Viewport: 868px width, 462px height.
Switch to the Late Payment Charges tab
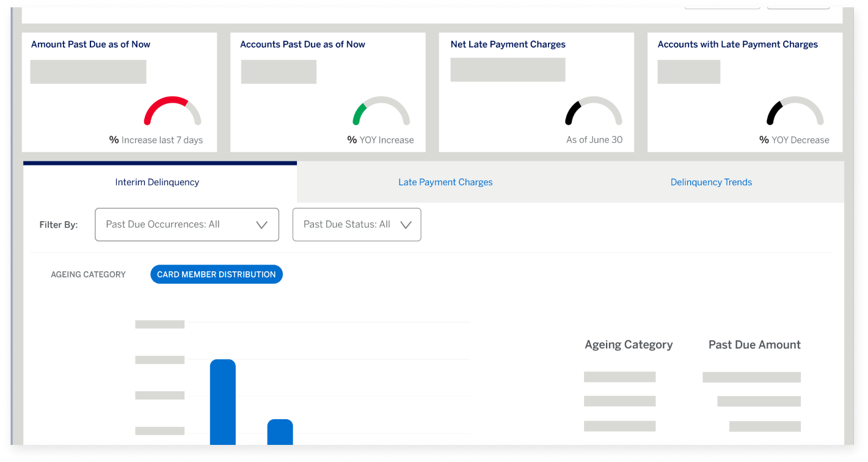click(x=445, y=182)
